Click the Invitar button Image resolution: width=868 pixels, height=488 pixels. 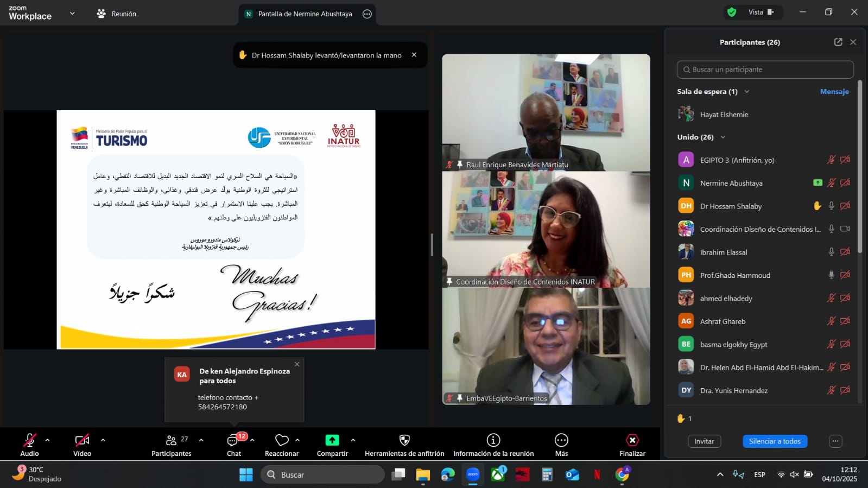(x=704, y=441)
